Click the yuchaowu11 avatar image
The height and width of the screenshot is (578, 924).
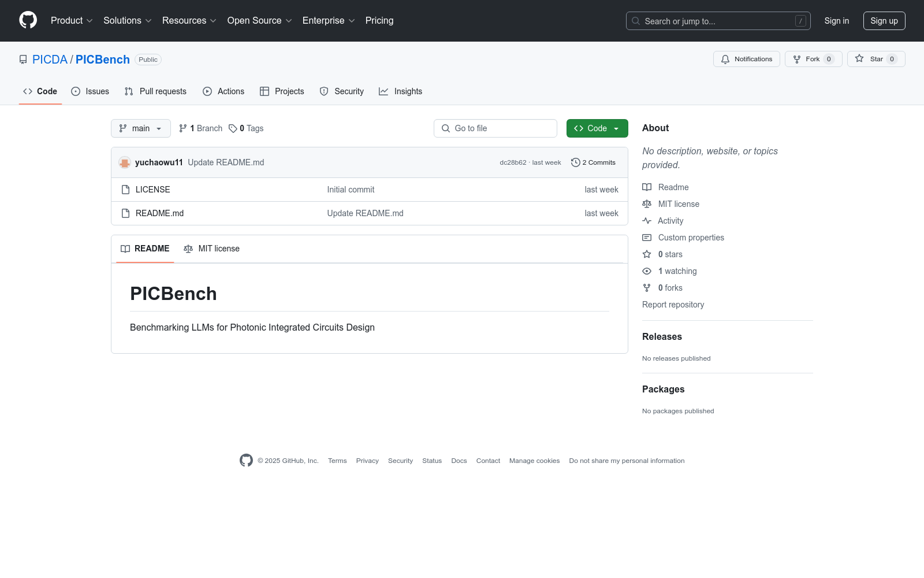pyautogui.click(x=125, y=162)
